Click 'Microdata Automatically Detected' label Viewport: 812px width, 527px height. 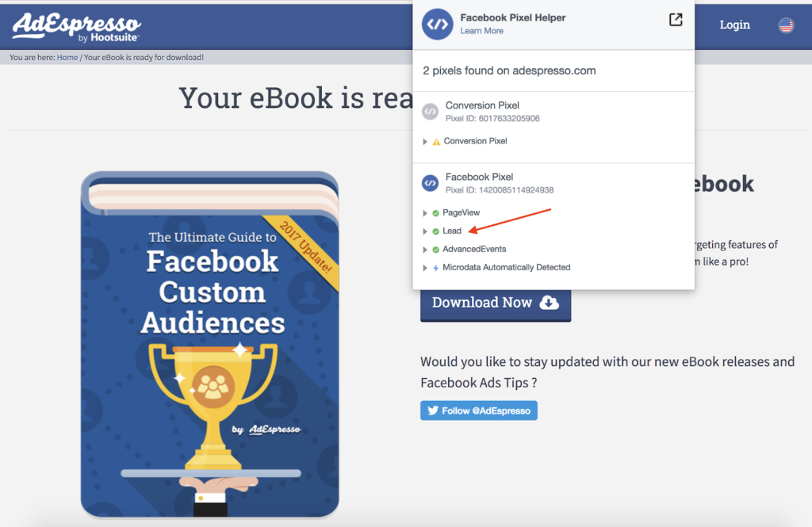click(507, 267)
